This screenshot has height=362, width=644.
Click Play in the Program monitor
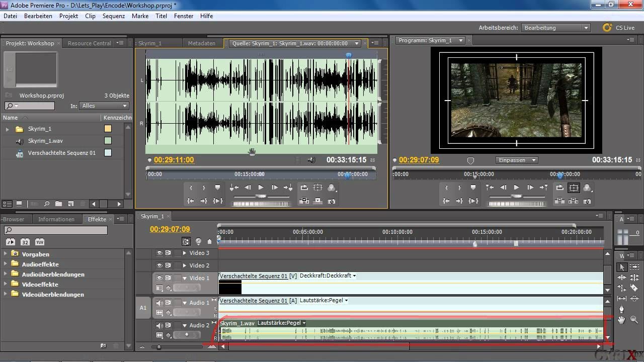click(x=516, y=188)
